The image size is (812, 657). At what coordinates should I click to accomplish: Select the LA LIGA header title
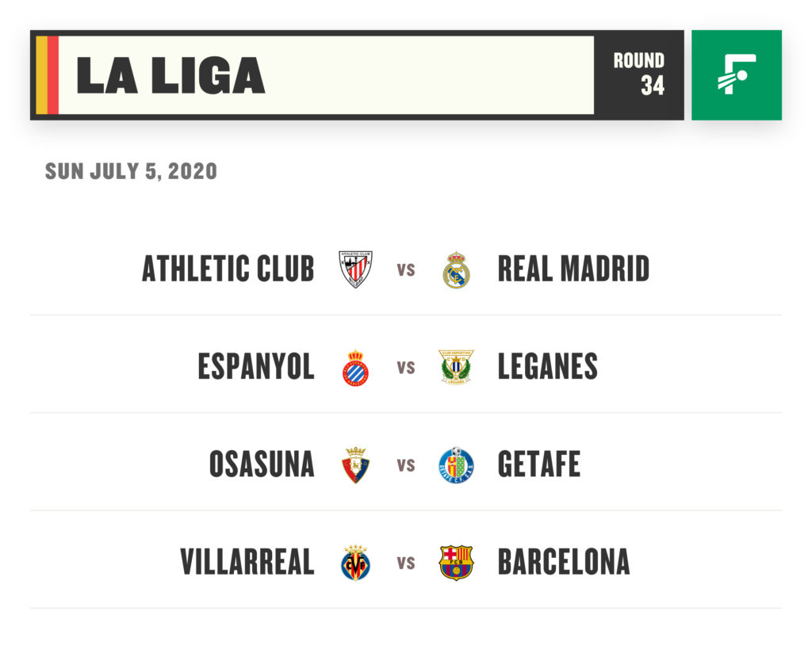pyautogui.click(x=170, y=75)
